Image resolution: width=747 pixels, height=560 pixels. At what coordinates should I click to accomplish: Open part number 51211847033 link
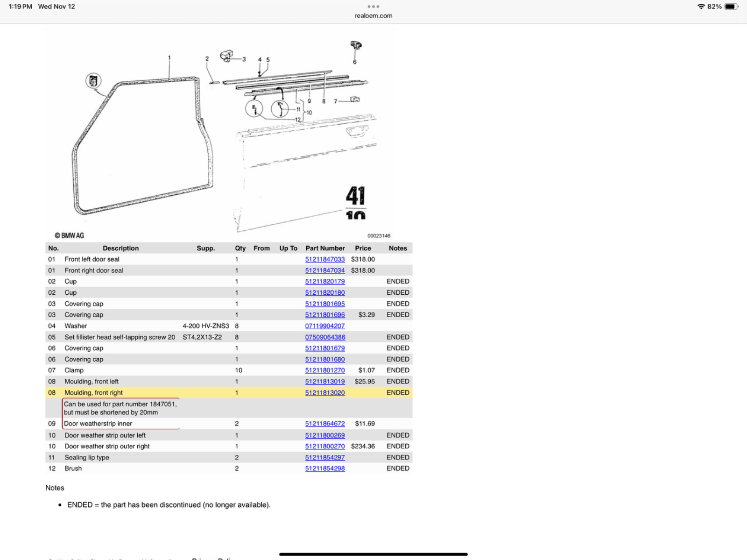coord(325,259)
